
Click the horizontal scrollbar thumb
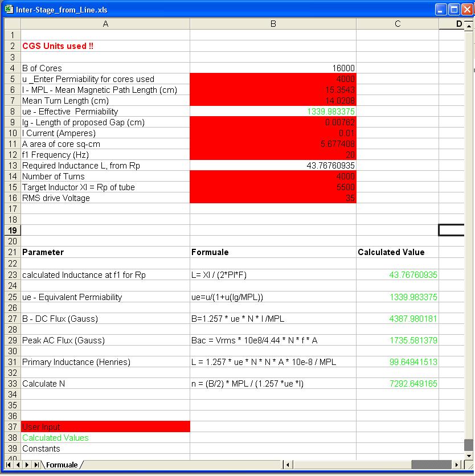pos(432,465)
